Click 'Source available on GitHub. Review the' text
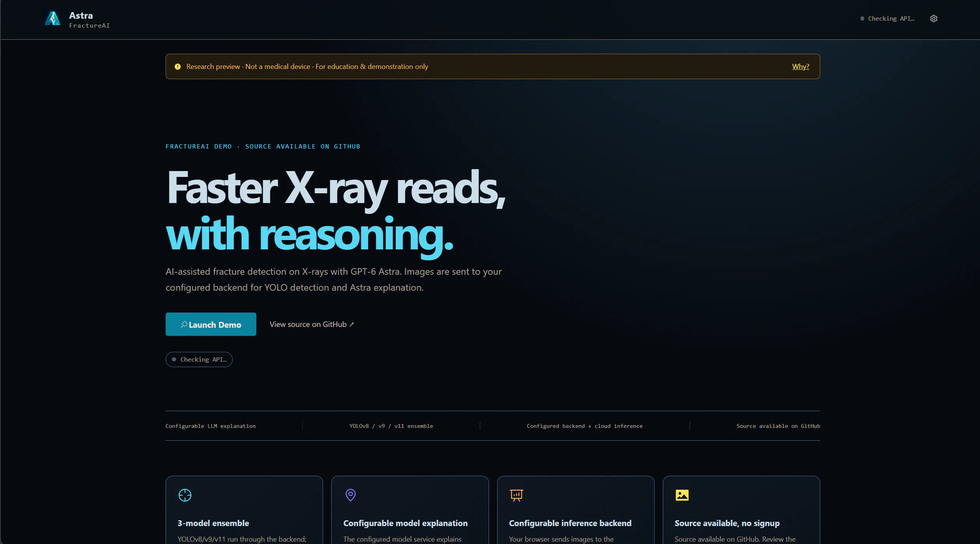The image size is (980, 544). tap(735, 539)
